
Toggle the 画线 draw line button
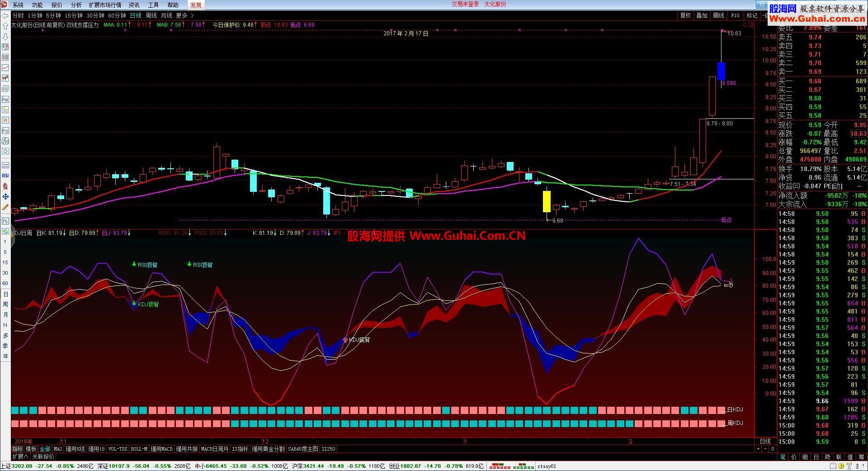(718, 15)
